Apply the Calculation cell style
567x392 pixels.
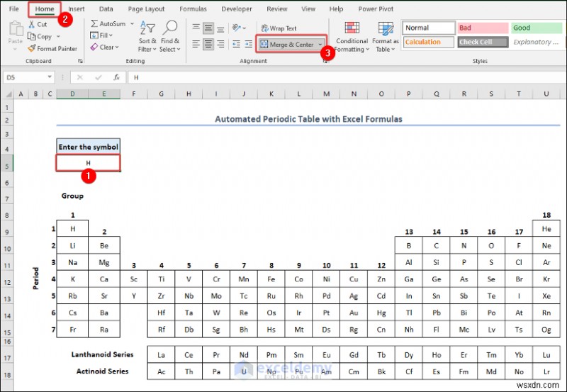tap(429, 42)
